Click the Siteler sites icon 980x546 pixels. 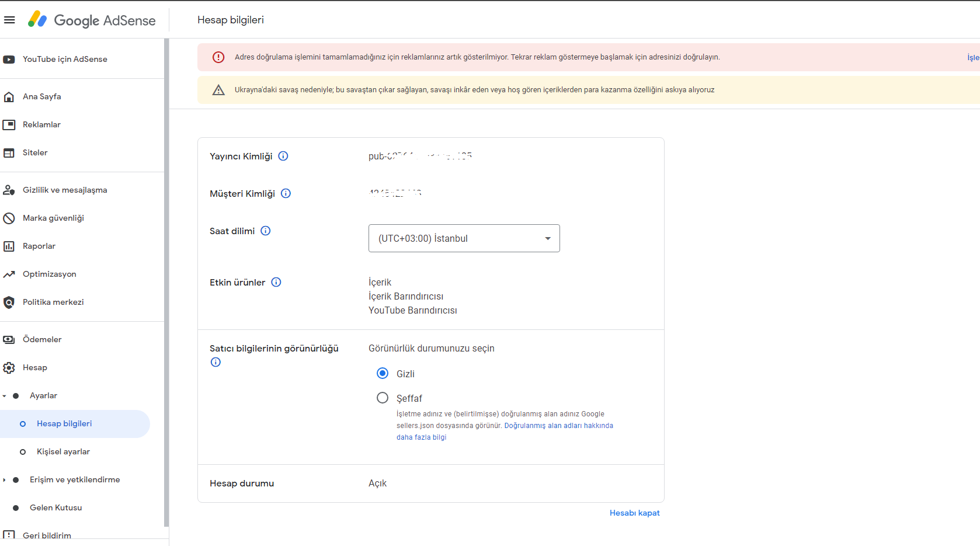click(9, 153)
